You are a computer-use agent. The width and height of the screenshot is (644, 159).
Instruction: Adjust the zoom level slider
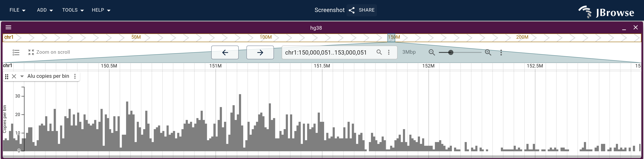click(x=460, y=52)
